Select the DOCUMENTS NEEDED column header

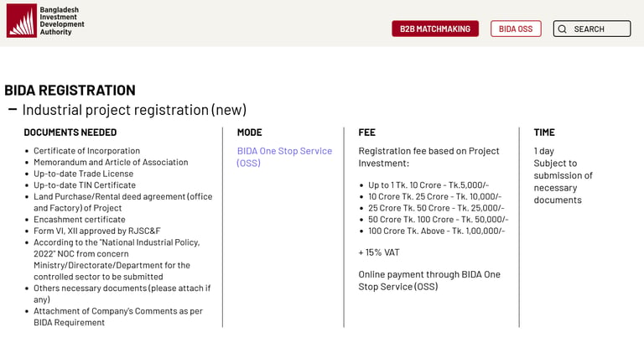[x=70, y=133]
